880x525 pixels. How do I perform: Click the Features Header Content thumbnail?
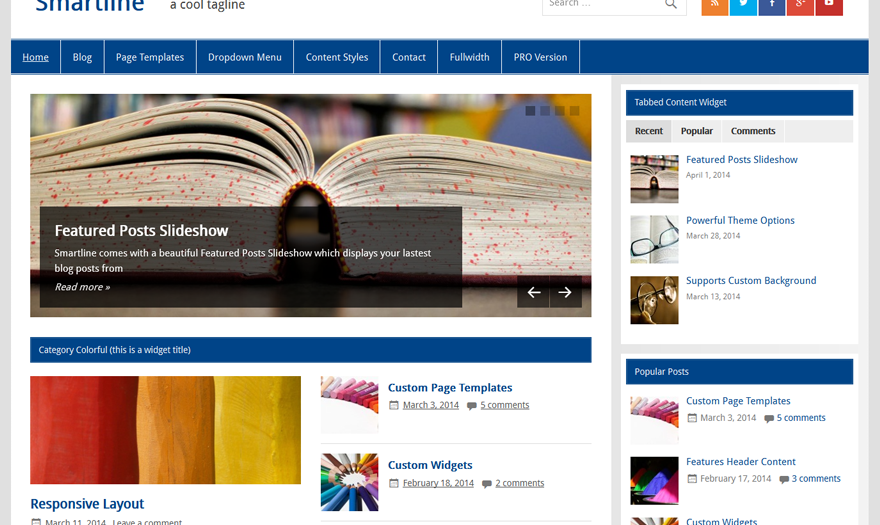(654, 481)
